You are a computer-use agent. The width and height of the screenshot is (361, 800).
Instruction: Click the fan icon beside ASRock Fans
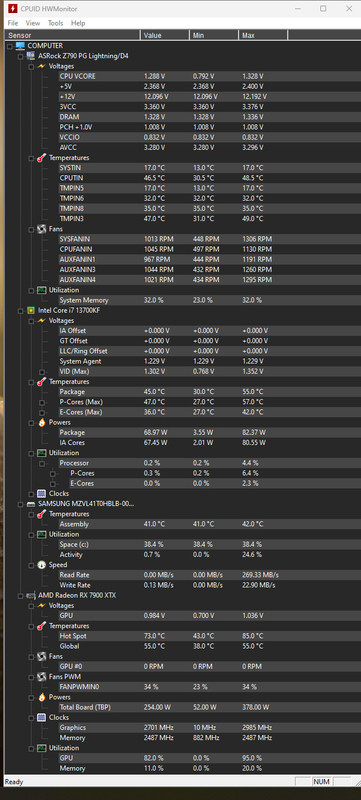tap(41, 229)
